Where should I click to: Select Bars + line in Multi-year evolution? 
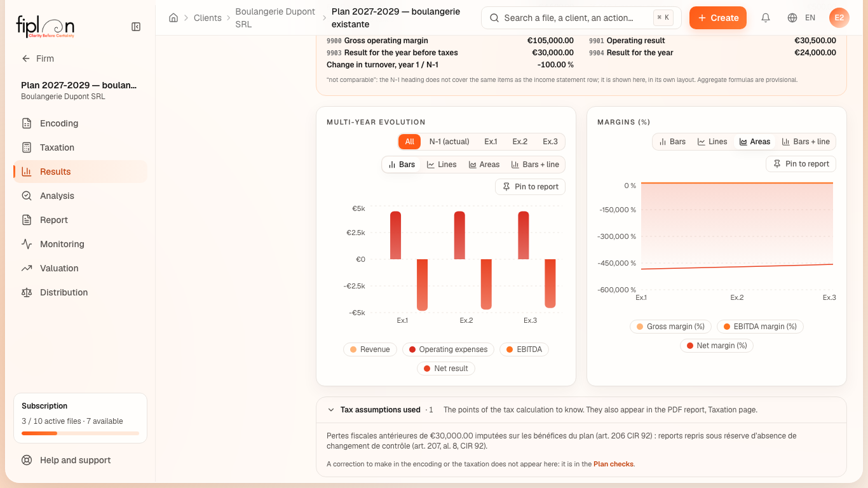point(536,165)
